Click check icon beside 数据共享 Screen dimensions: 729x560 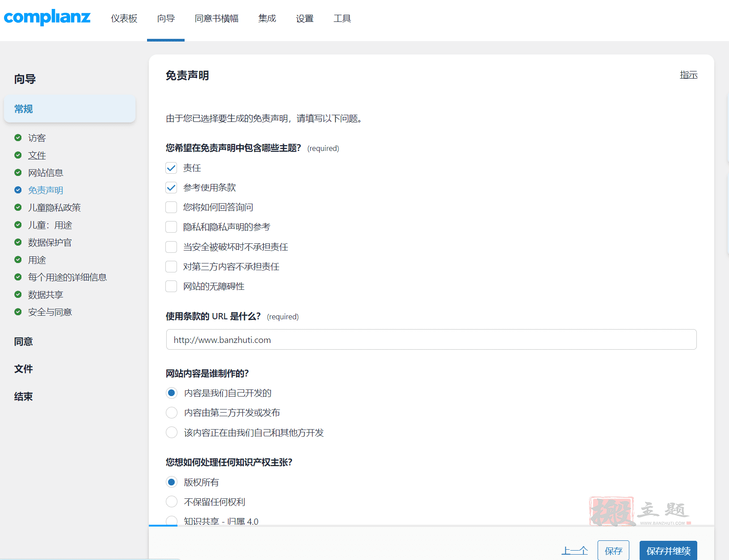[18, 294]
